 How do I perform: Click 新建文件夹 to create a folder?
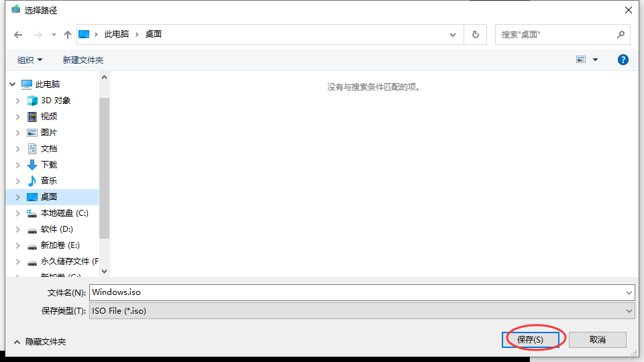(x=83, y=60)
